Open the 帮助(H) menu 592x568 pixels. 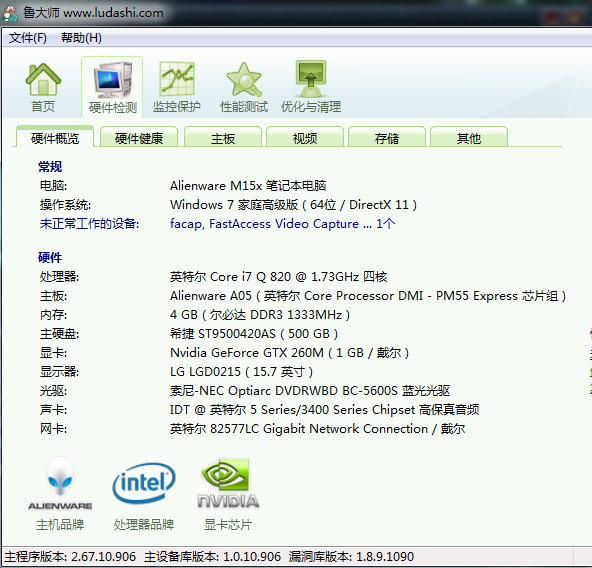pyautogui.click(x=81, y=38)
